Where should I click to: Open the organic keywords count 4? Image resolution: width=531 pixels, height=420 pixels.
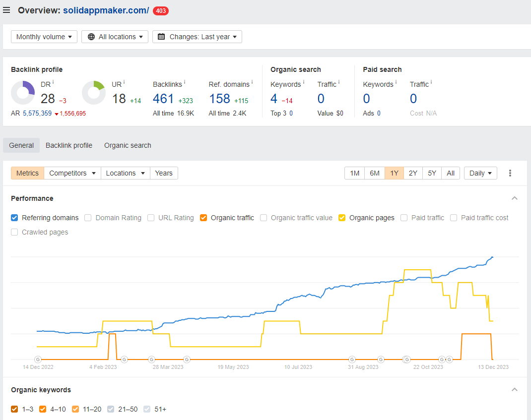[274, 99]
